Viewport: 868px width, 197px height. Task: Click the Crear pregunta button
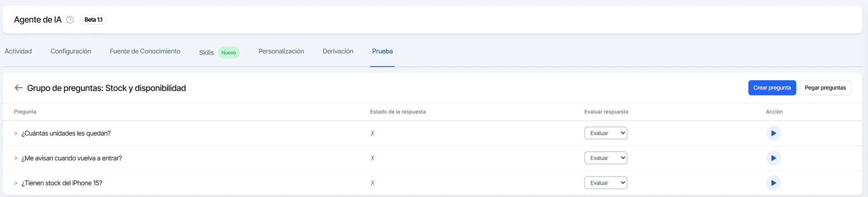click(x=772, y=88)
